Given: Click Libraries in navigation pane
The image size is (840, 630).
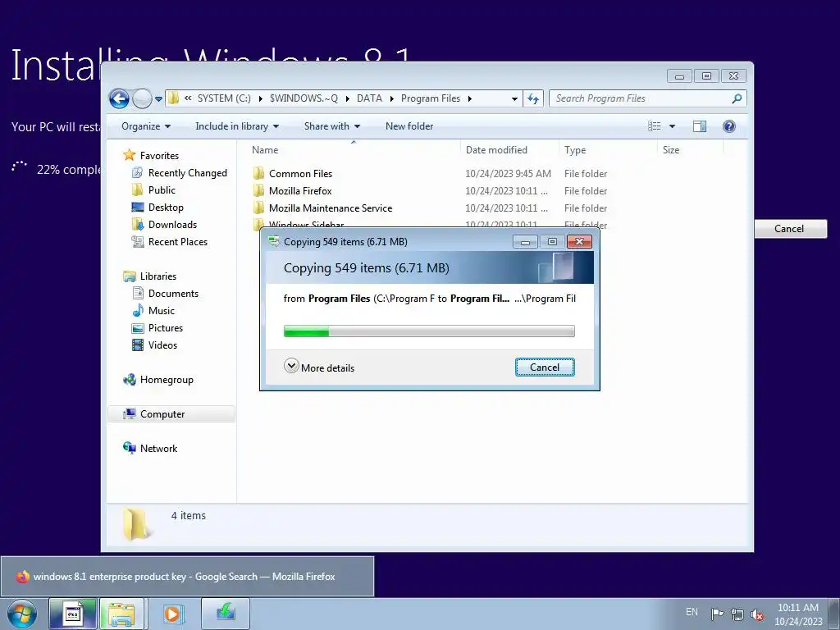Looking at the screenshot, I should 157,276.
